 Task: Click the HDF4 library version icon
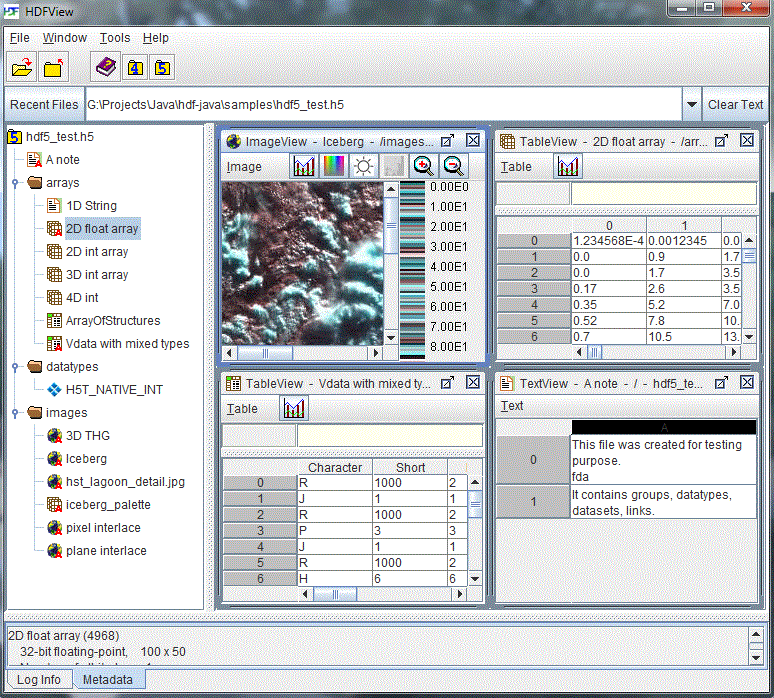pyautogui.click(x=135, y=68)
